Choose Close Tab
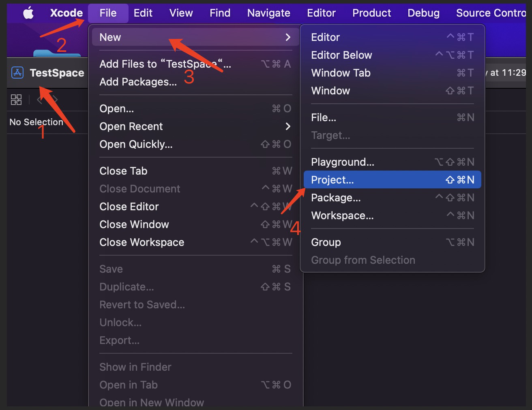The width and height of the screenshot is (532, 410). [195, 171]
